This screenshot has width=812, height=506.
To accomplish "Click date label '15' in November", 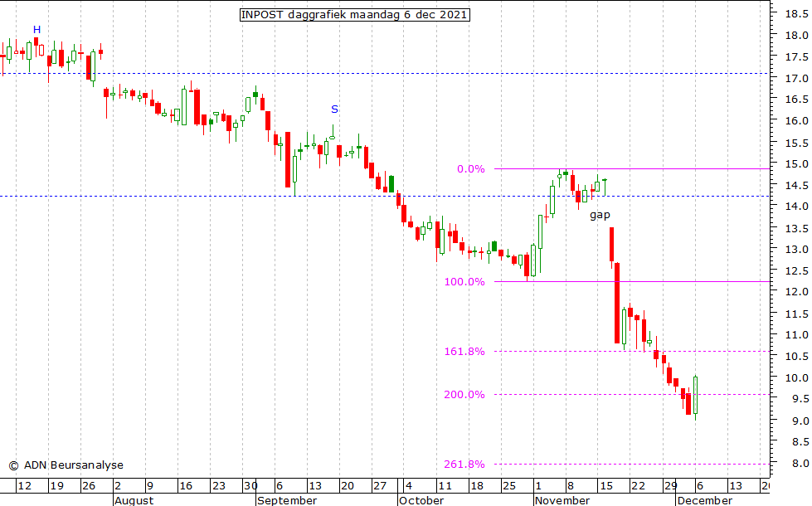I will click(606, 486).
